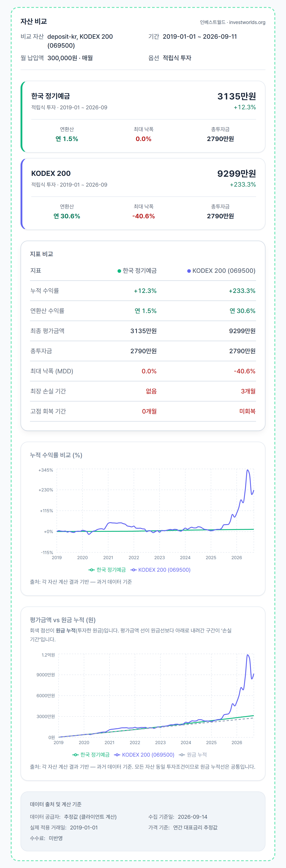This screenshot has height=868, width=286.
Task: Click purple KODEX 200 legend marker in 평가금액 chart
Action: (x=117, y=755)
